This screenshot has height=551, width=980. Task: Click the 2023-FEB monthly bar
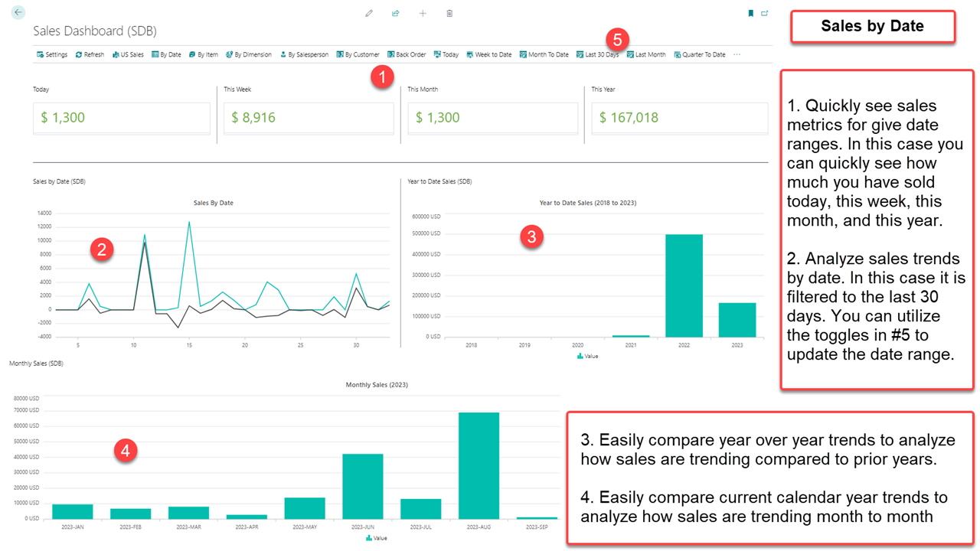(130, 514)
